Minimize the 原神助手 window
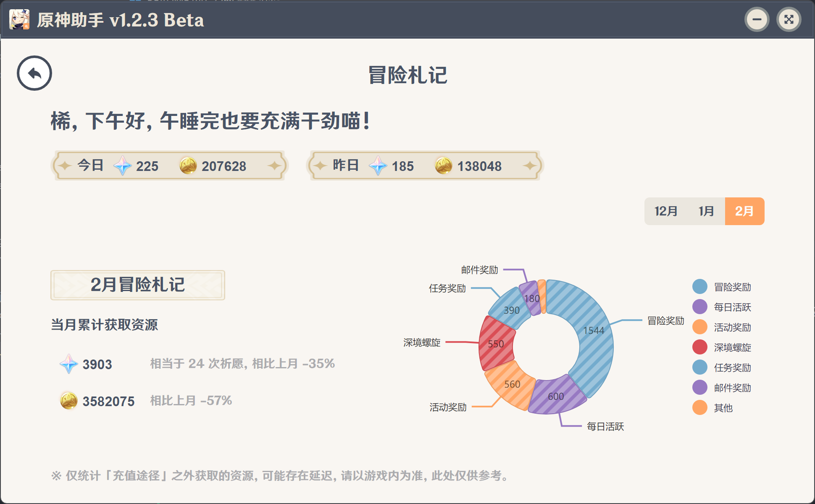Screen dimensions: 815x504 pyautogui.click(x=757, y=19)
